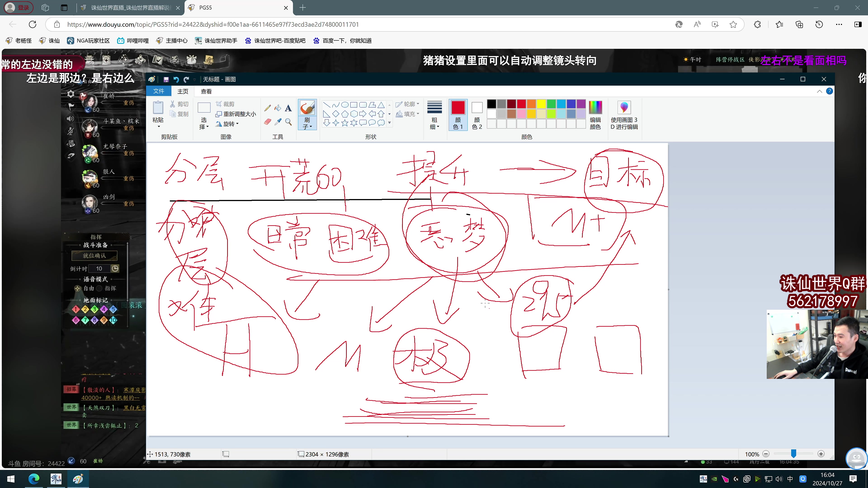
Task: Open Edit colors rainbow button
Action: click(595, 115)
